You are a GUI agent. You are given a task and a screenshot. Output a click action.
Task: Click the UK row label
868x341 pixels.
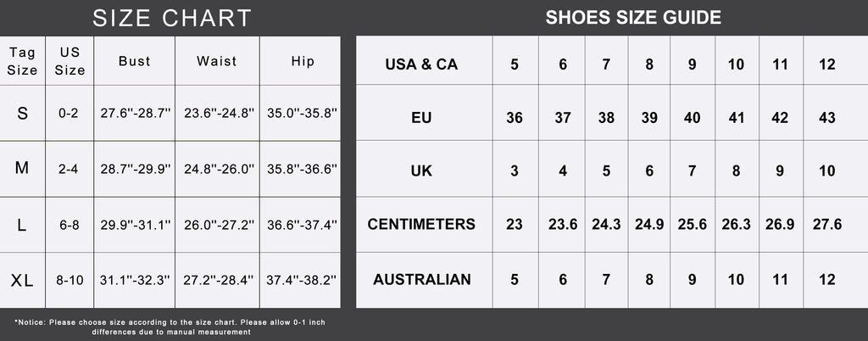[x=421, y=170]
